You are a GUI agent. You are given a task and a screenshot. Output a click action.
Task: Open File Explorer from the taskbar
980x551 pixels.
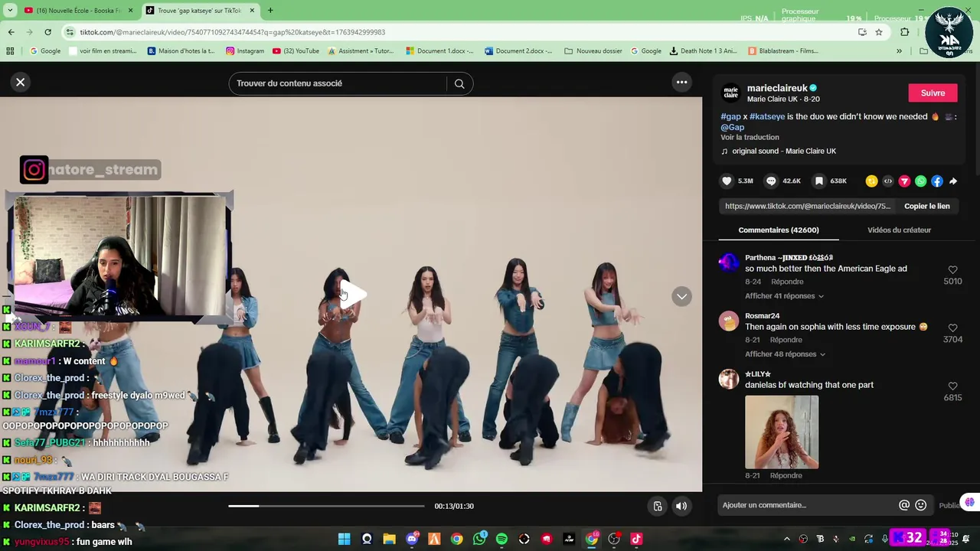[x=389, y=539]
